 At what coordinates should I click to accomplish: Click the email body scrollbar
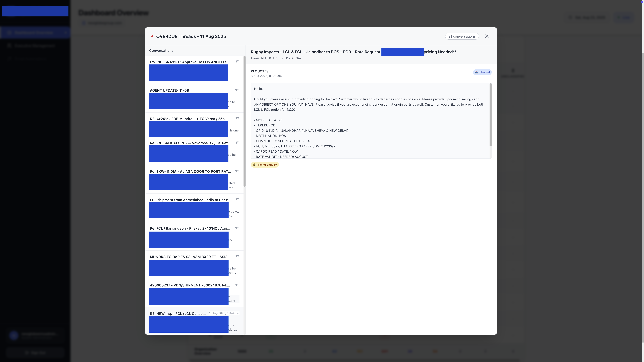pos(490,115)
